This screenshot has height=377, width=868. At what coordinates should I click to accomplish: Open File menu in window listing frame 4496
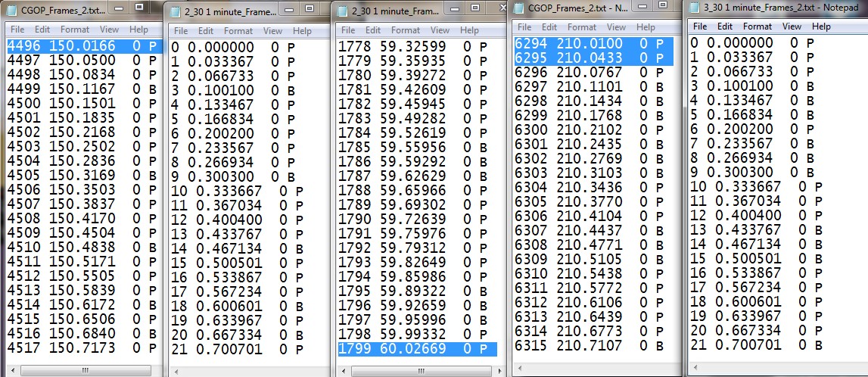[17, 30]
